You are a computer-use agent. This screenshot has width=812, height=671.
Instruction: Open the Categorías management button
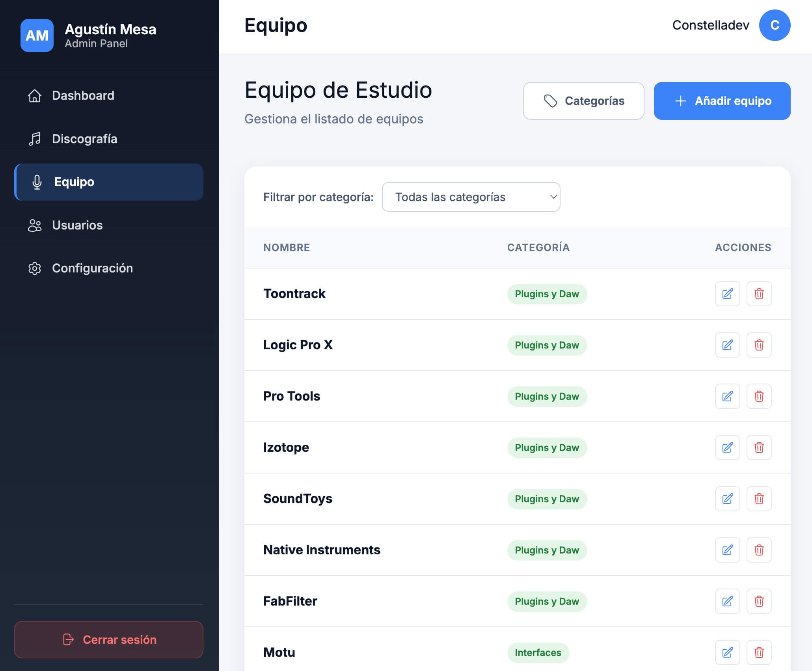[583, 101]
